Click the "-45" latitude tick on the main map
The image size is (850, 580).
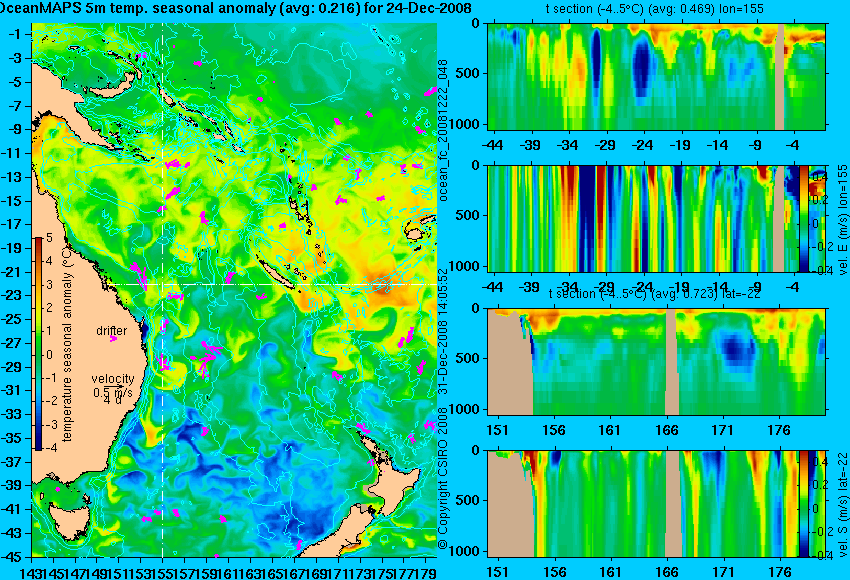13,557
